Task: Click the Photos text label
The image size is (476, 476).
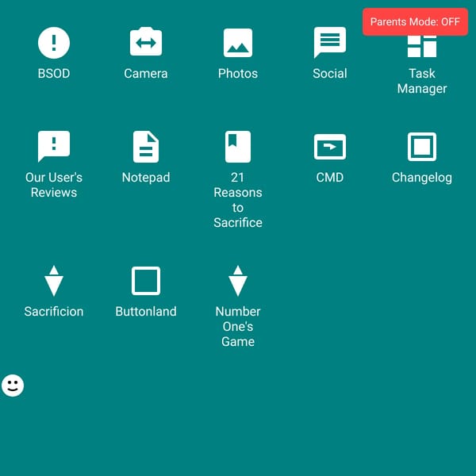Action: 238,74
